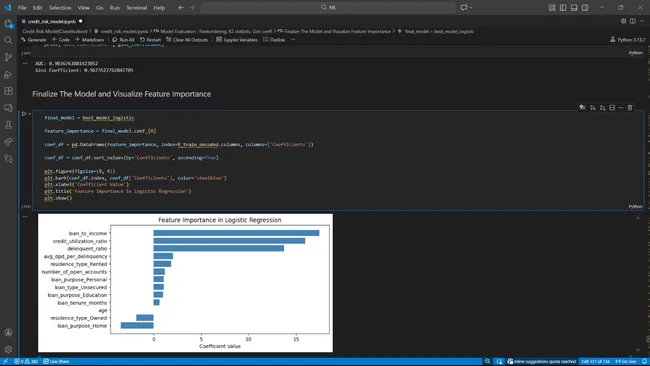
Task: Restart the notebook kernel
Action: (x=150, y=40)
